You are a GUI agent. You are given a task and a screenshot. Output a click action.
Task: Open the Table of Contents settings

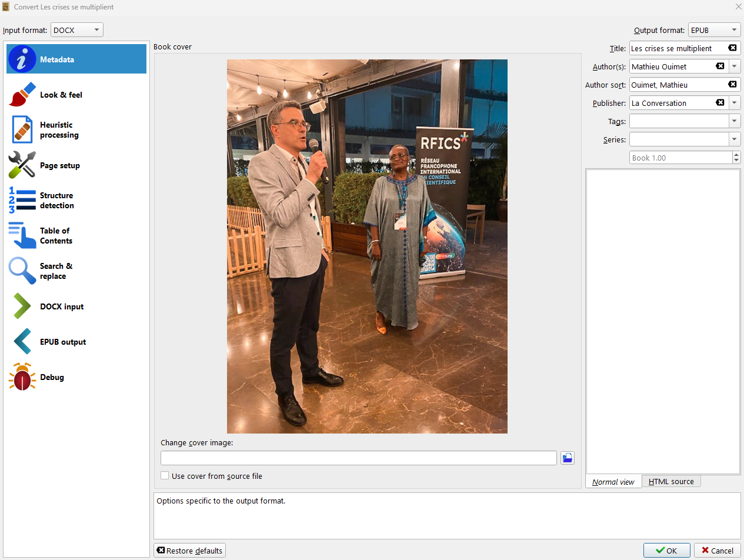tap(76, 235)
